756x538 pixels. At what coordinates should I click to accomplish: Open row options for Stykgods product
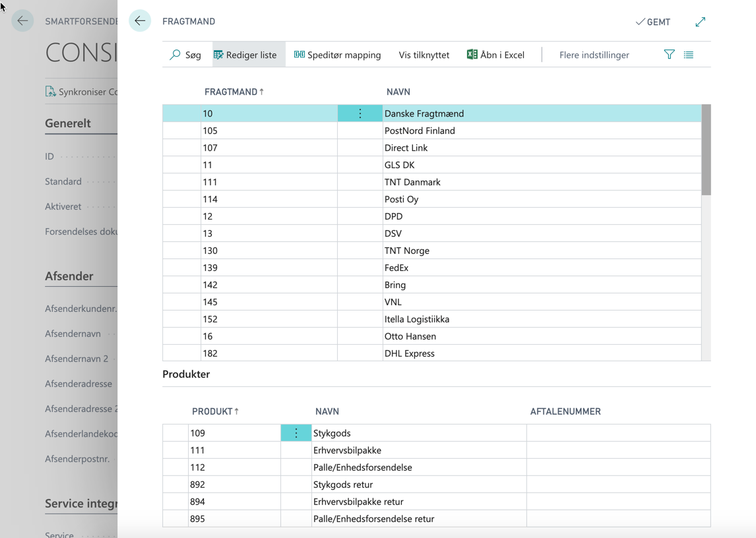coord(296,433)
